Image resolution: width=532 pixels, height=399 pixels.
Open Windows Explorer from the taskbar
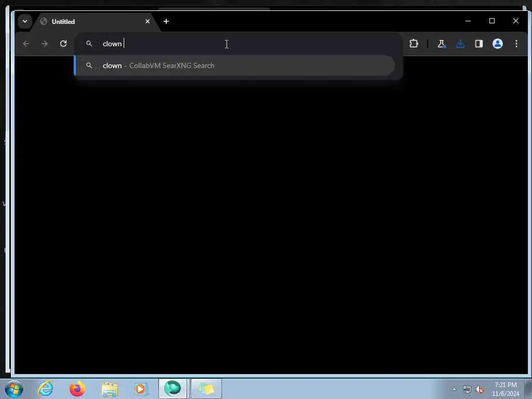[x=110, y=389]
